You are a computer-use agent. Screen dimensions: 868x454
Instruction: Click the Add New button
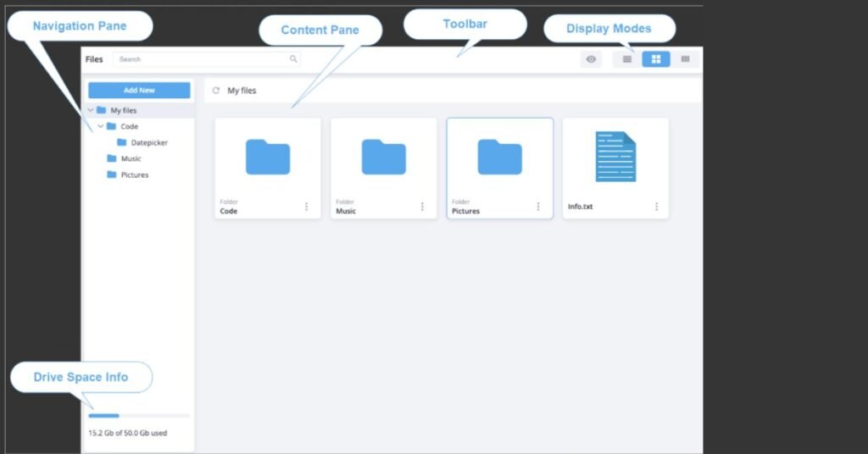tap(140, 90)
